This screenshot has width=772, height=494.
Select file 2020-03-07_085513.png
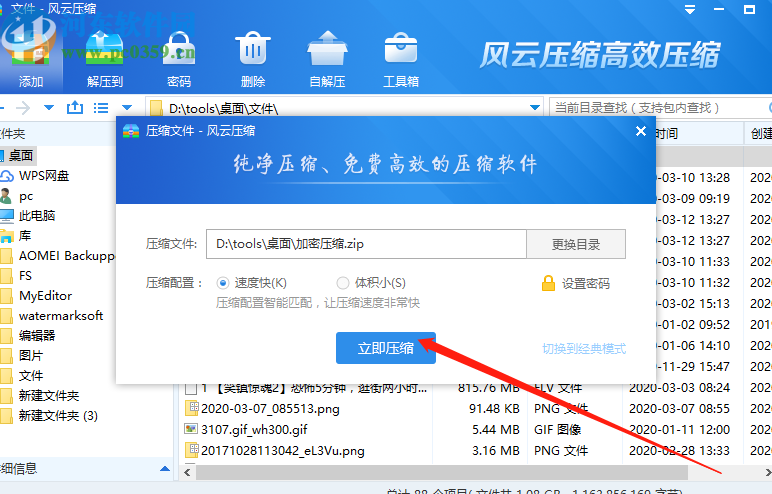(x=270, y=409)
